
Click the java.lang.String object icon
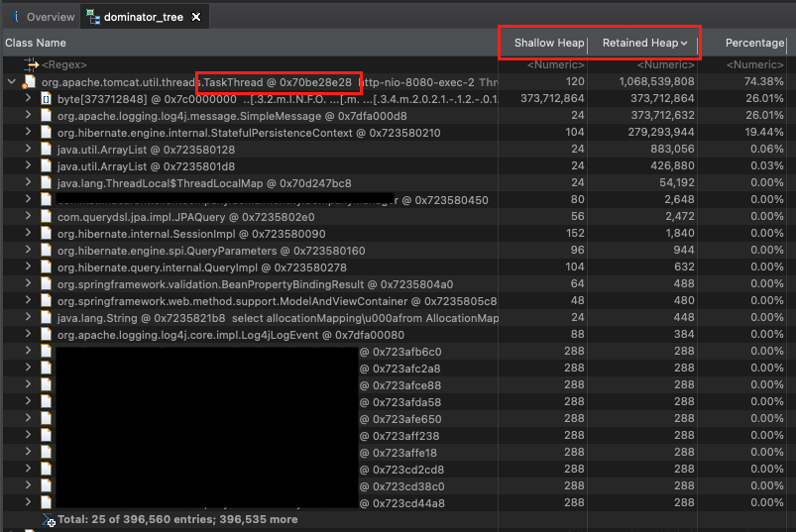click(x=47, y=317)
